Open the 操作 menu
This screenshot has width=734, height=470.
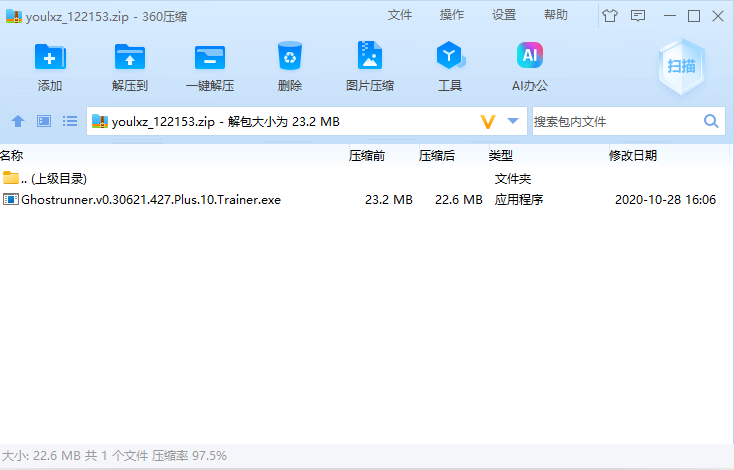452,15
